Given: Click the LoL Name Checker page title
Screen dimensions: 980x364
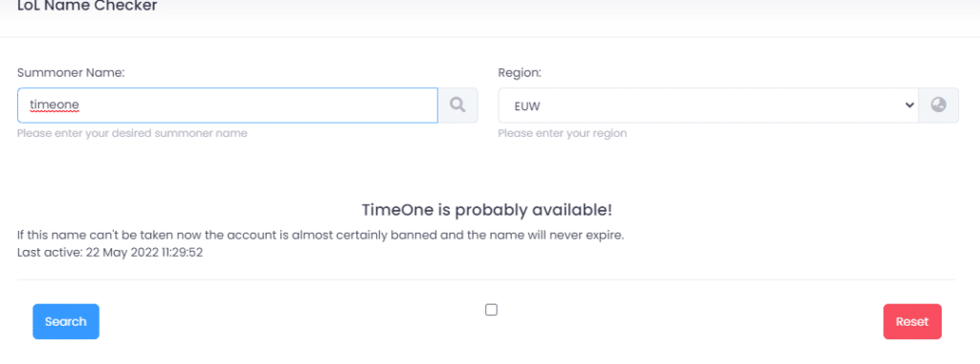Looking at the screenshot, I should [87, 7].
